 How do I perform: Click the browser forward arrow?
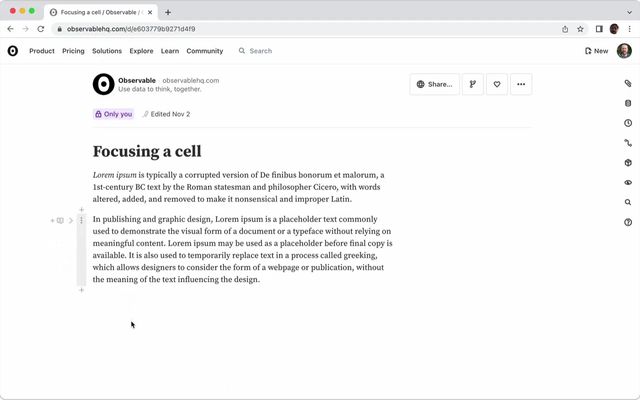(25, 29)
